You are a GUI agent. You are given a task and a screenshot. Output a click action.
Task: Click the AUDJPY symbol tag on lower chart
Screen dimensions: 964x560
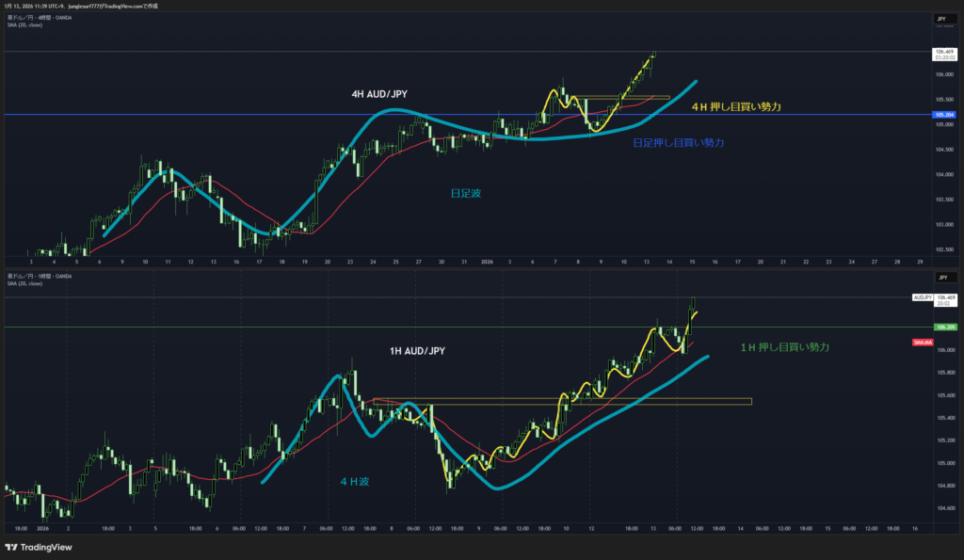(922, 297)
